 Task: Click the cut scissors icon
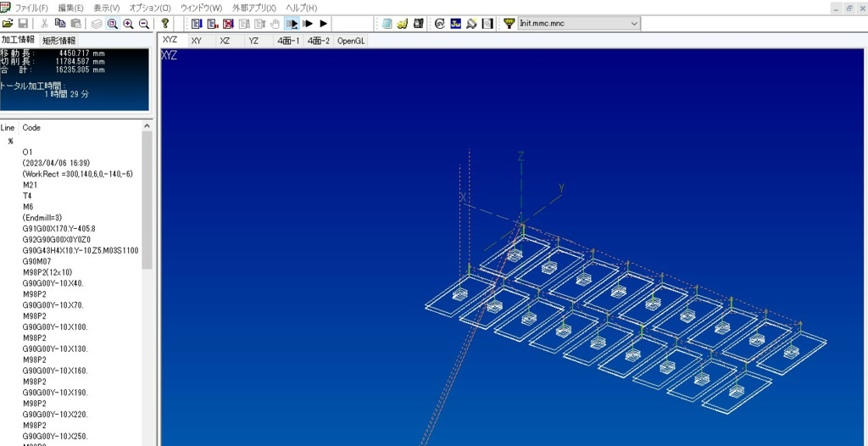pos(44,24)
